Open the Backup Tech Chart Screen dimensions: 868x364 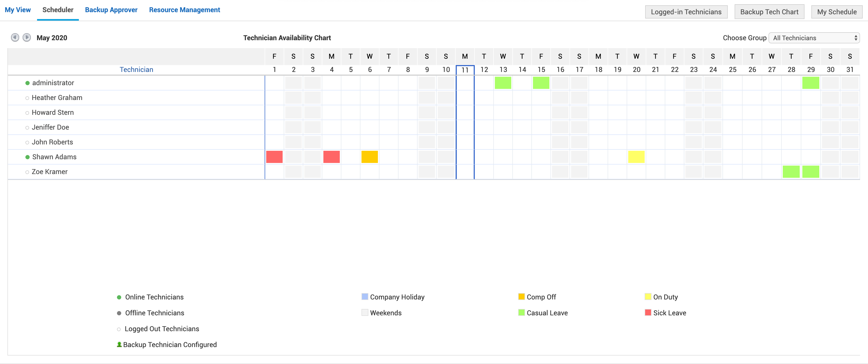click(x=769, y=12)
